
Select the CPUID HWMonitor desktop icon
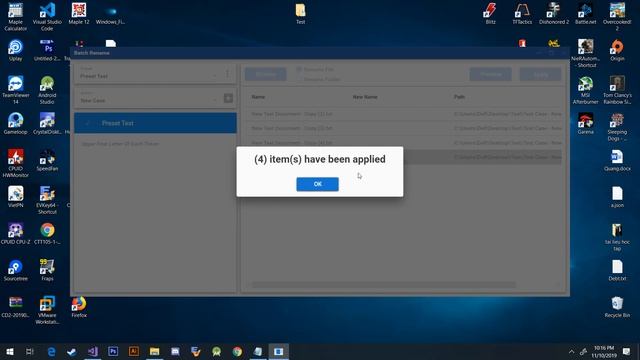click(16, 163)
